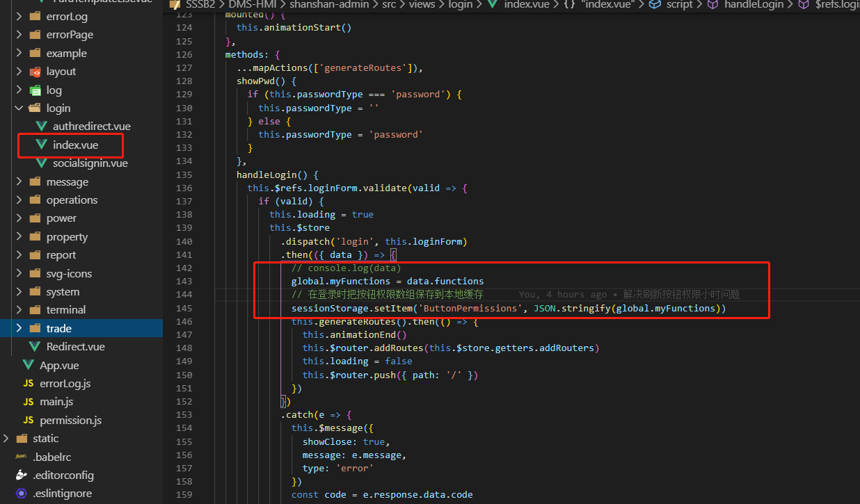The width and height of the screenshot is (860, 504).
Task: Click the system folder icon
Action: pyautogui.click(x=35, y=291)
